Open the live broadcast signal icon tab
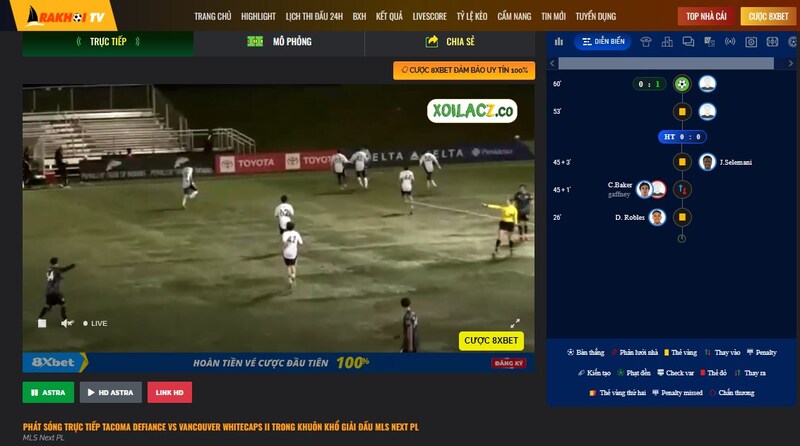Viewport: 800px width, 446px height. [730, 42]
